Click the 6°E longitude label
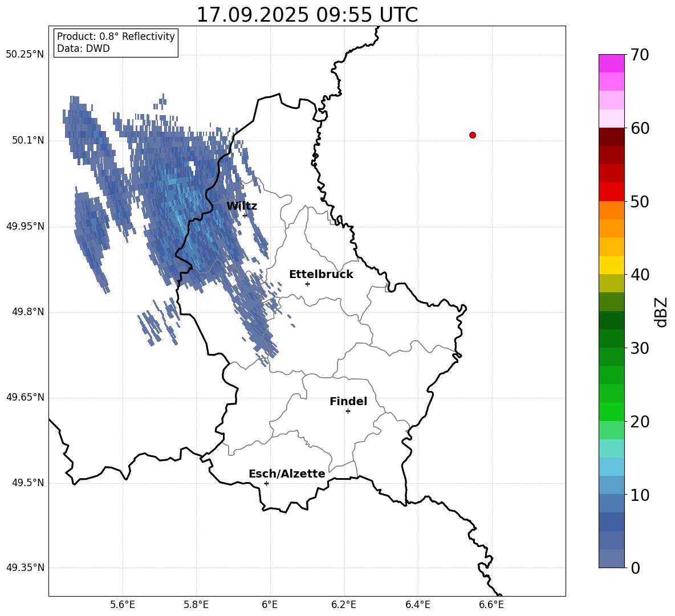675x616 pixels. coord(270,605)
